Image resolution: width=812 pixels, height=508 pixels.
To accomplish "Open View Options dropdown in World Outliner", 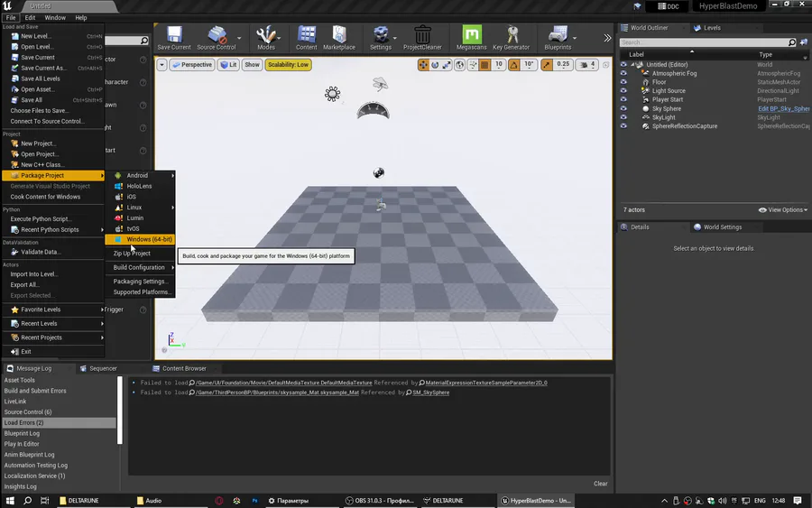I will click(783, 209).
